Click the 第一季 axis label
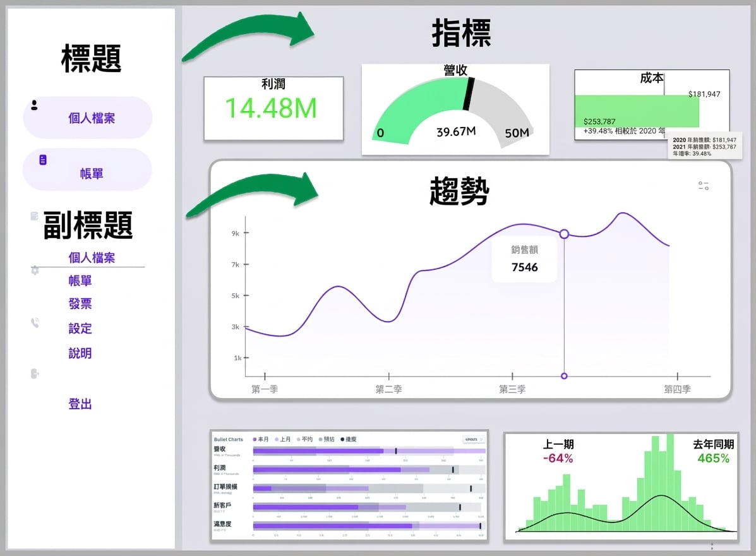 (265, 389)
